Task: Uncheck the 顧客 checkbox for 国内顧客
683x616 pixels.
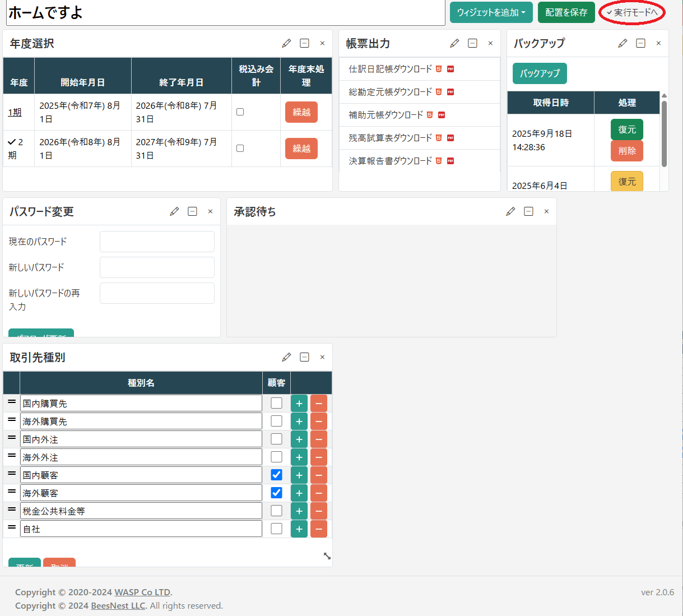Action: tap(276, 475)
